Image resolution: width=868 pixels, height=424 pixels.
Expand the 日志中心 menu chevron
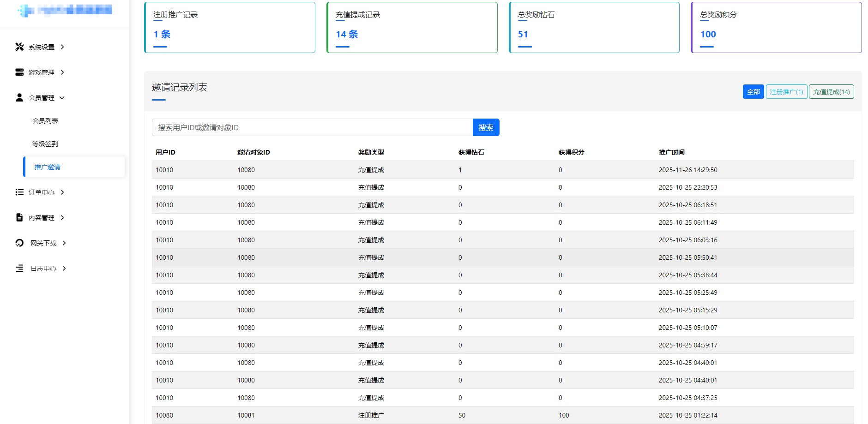tap(64, 268)
